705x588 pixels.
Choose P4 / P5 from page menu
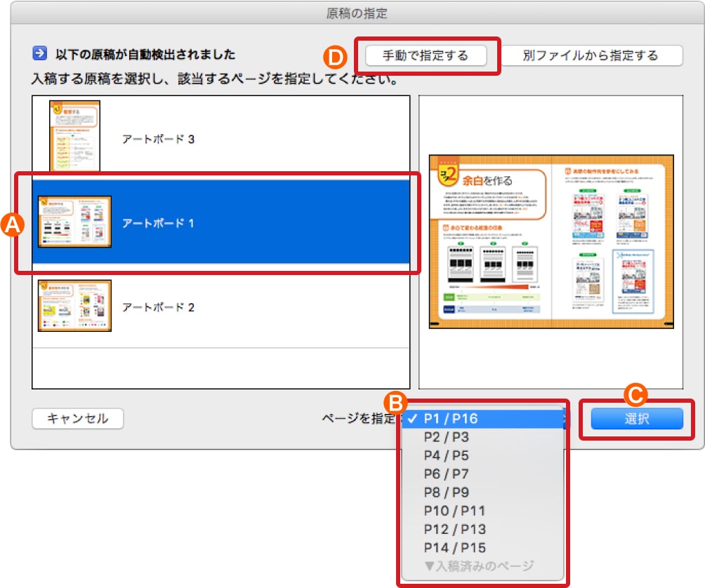[446, 455]
